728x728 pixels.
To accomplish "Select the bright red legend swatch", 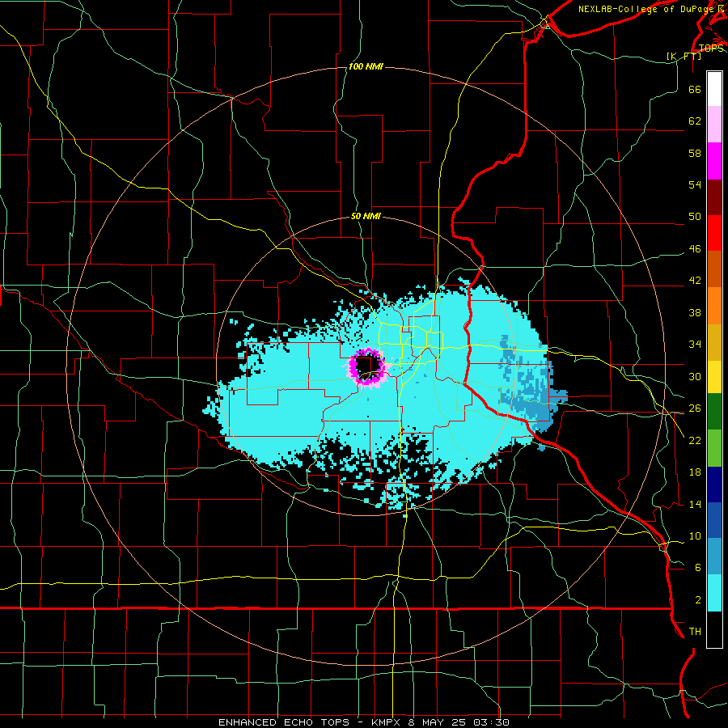I will [x=714, y=233].
